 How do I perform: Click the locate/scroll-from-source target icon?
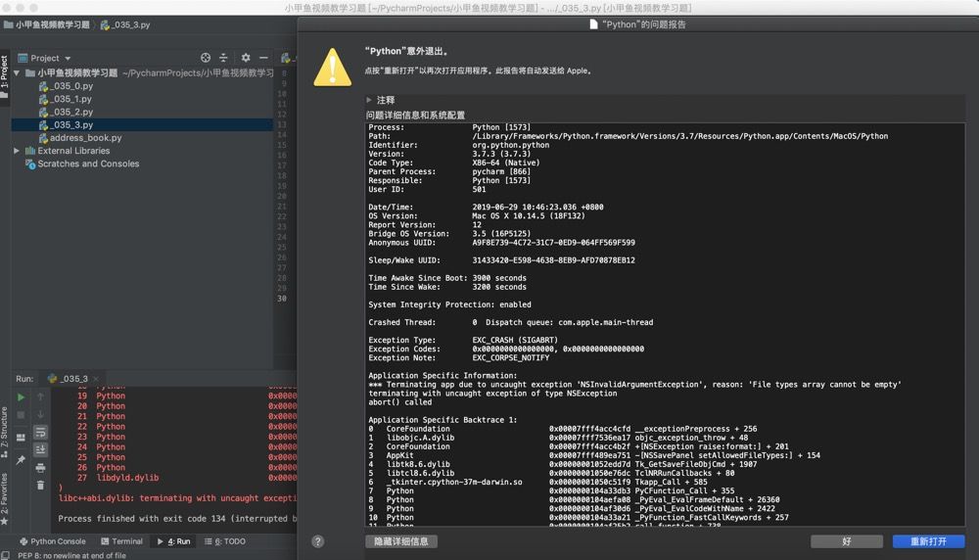[x=206, y=58]
